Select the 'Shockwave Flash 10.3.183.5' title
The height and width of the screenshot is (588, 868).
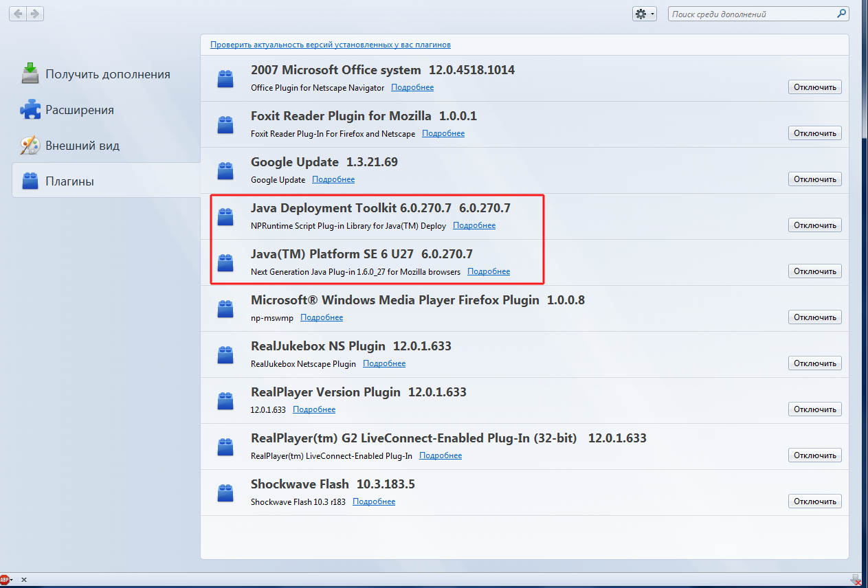(333, 484)
